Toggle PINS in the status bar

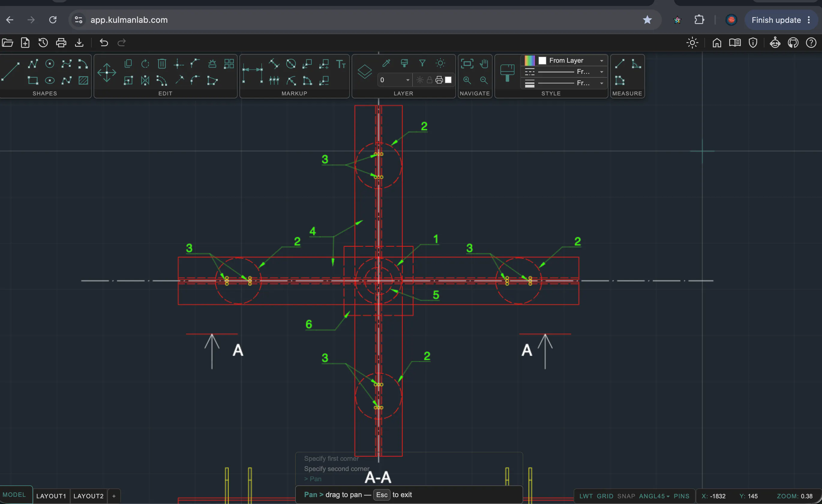(682, 496)
